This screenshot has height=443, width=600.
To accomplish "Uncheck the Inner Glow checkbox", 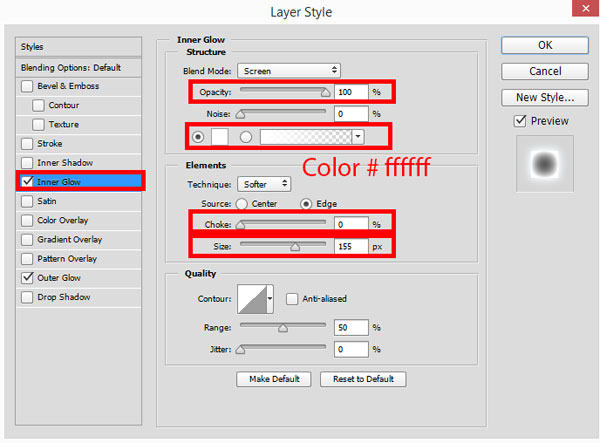I will (x=27, y=181).
